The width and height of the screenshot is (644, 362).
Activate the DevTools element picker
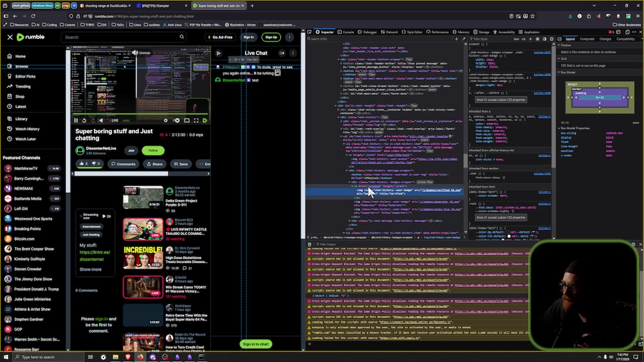click(x=310, y=32)
